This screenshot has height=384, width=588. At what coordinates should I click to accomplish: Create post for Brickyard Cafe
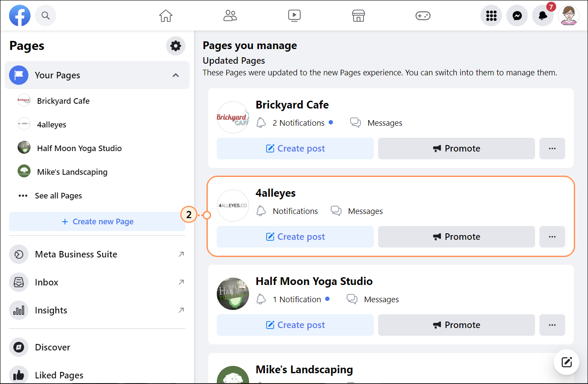pos(295,149)
